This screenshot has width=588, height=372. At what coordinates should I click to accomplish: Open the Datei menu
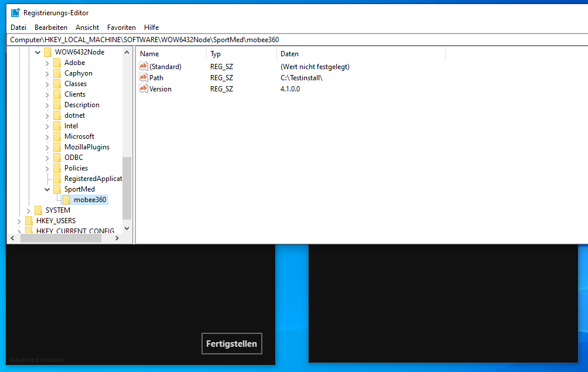pyautogui.click(x=18, y=28)
